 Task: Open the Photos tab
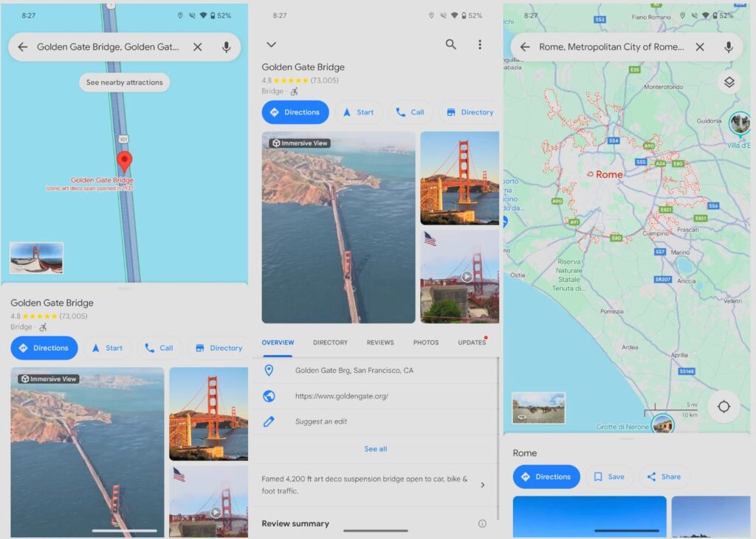coord(426,342)
